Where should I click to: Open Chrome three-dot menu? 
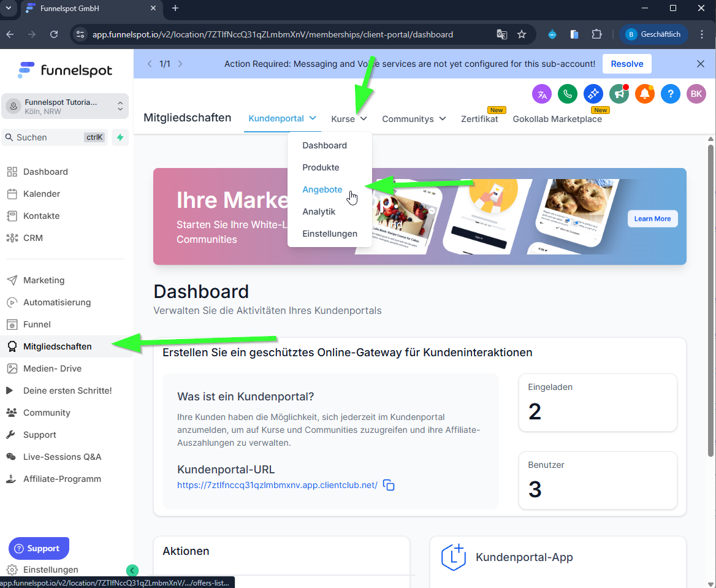point(702,34)
